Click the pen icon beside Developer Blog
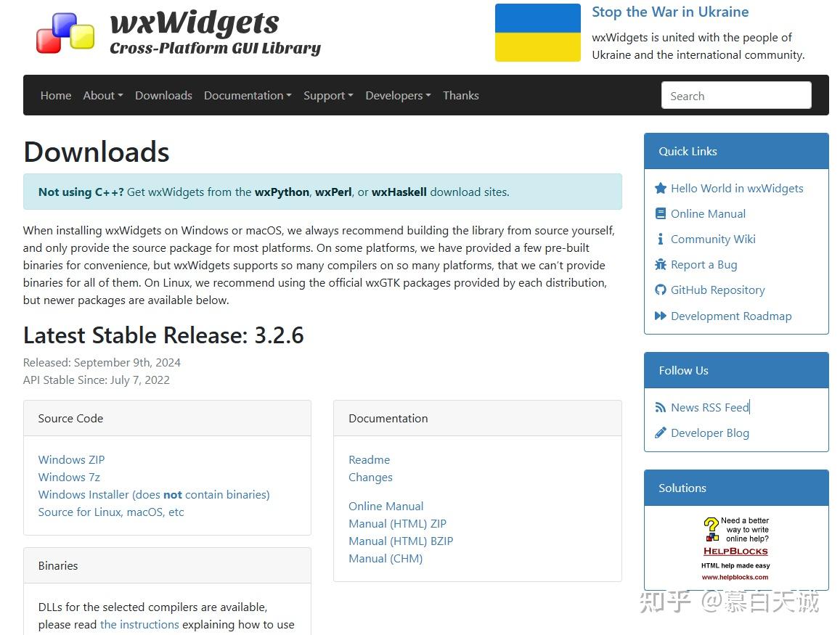The width and height of the screenshot is (840, 635). click(661, 433)
